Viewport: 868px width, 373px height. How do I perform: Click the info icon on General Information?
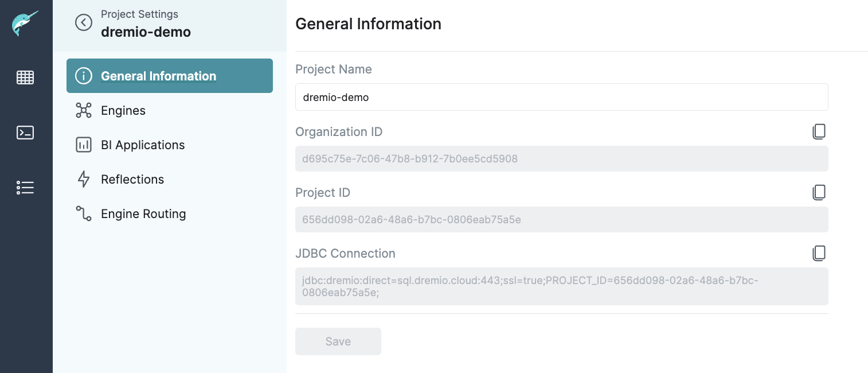(83, 76)
